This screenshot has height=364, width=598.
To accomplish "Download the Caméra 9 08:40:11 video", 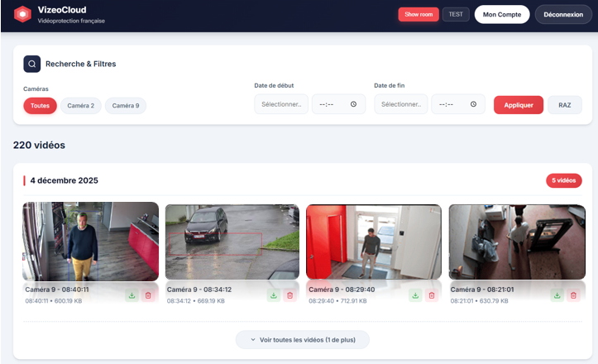I will 132,295.
